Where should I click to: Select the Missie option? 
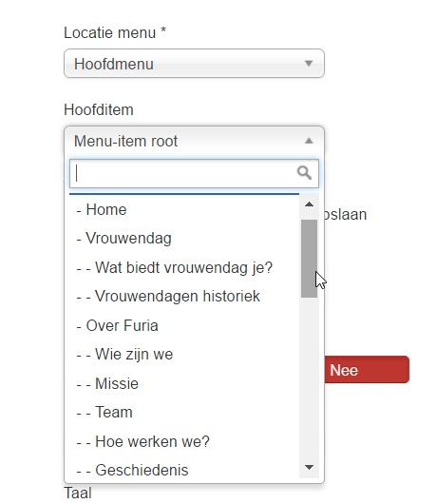pos(184,383)
